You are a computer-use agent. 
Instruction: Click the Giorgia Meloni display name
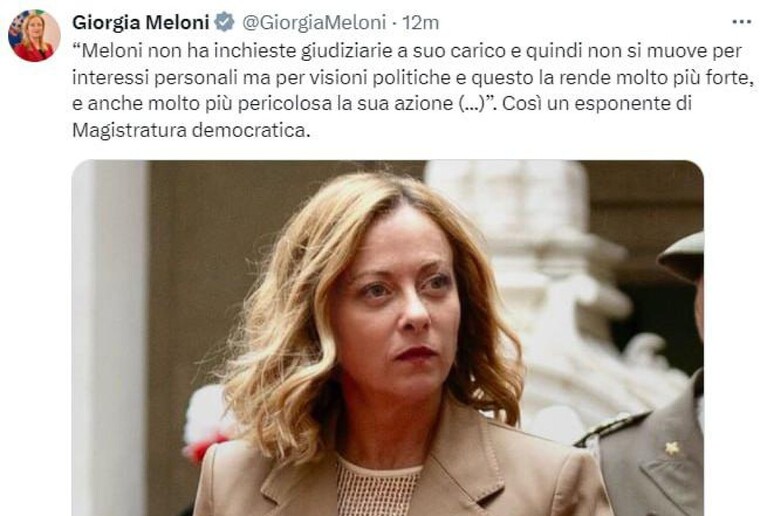(141, 23)
